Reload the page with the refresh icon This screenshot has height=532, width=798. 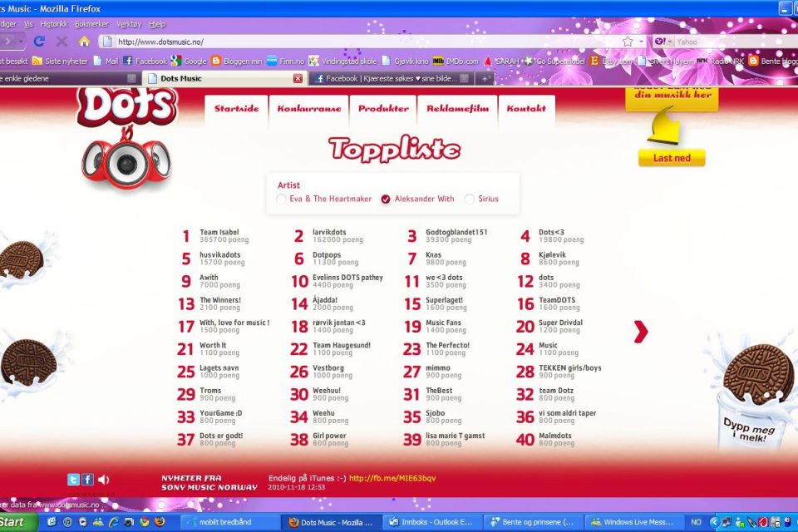point(39,41)
